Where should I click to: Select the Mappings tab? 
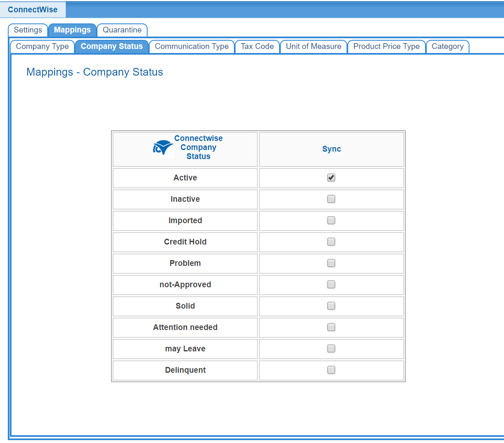pos(72,30)
